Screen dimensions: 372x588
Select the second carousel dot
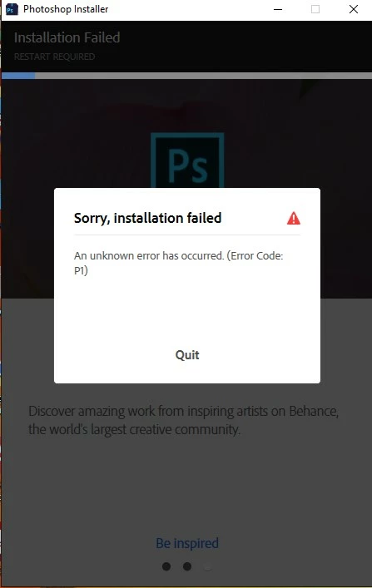point(187,566)
